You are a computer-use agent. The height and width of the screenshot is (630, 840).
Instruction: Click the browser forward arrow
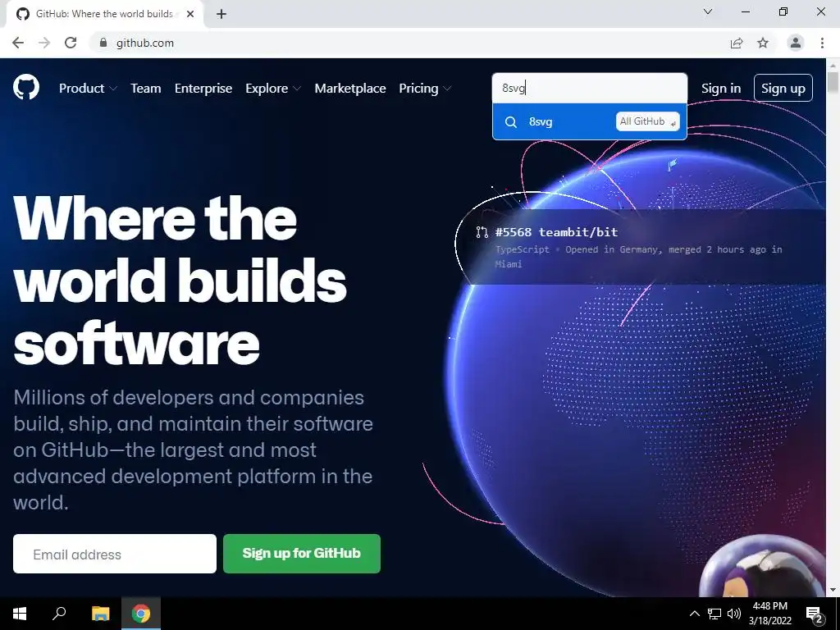pyautogui.click(x=44, y=43)
